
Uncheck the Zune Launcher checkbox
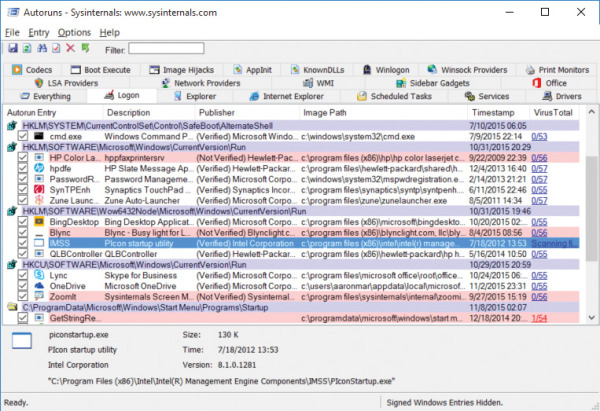(23, 201)
